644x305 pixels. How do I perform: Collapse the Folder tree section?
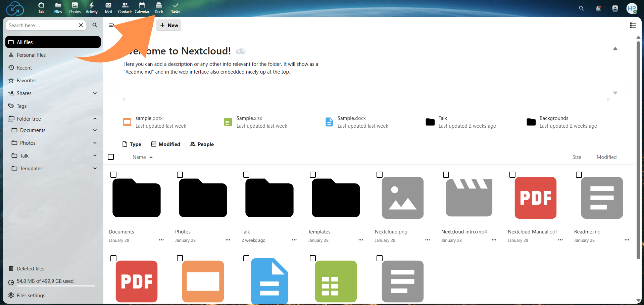point(95,119)
